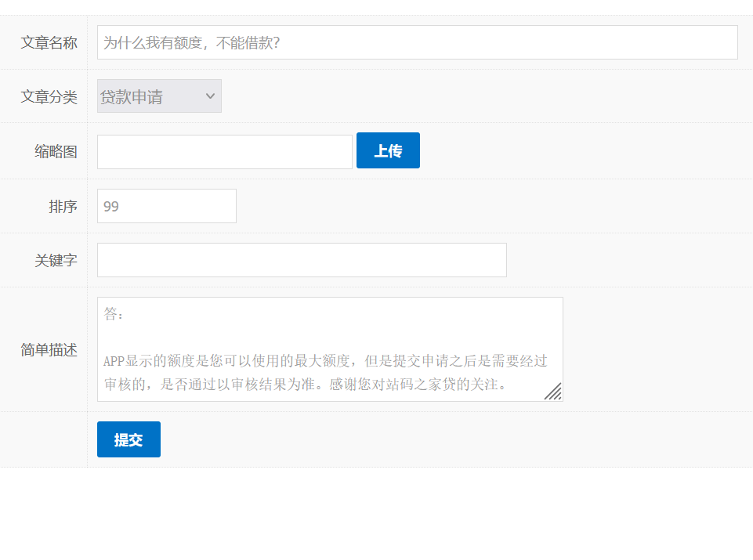Click the textarea resize grip handle

pyautogui.click(x=553, y=392)
